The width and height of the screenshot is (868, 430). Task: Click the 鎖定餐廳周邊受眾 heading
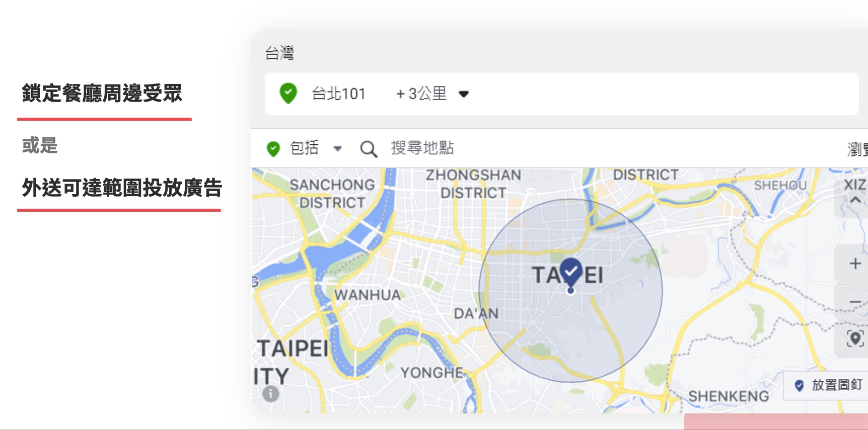click(102, 94)
